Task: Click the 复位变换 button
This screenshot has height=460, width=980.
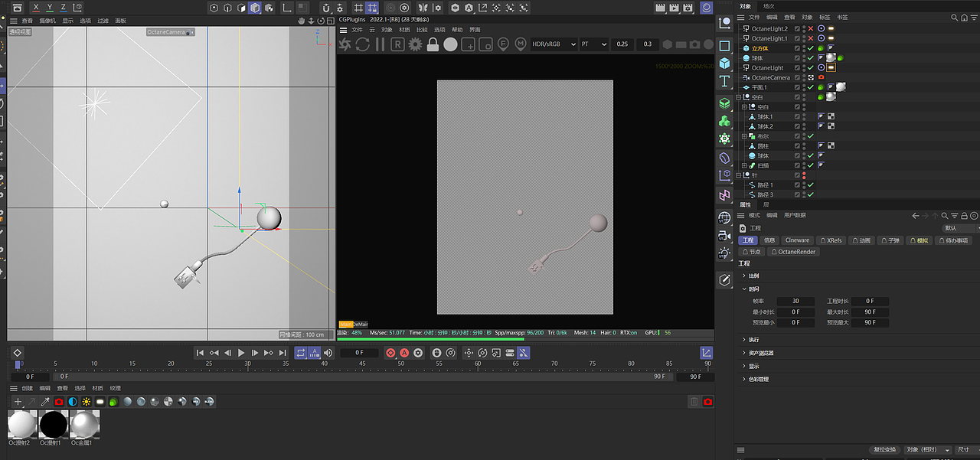Action: pos(884,449)
